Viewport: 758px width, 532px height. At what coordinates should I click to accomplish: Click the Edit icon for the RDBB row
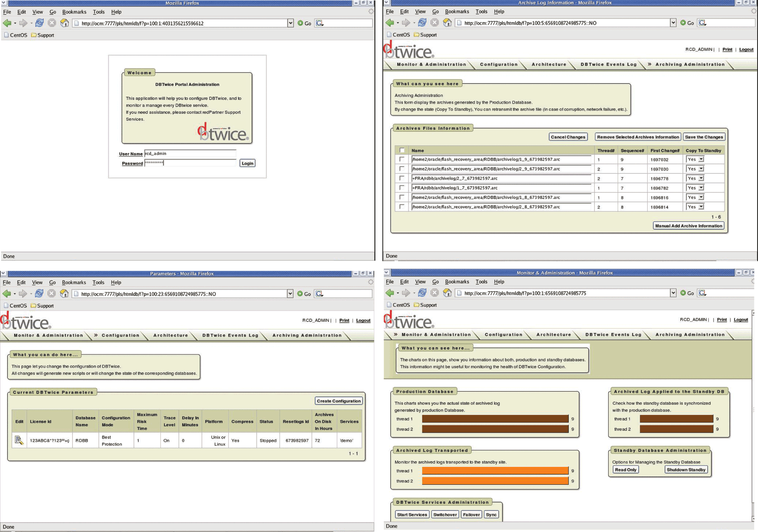pos(19,440)
